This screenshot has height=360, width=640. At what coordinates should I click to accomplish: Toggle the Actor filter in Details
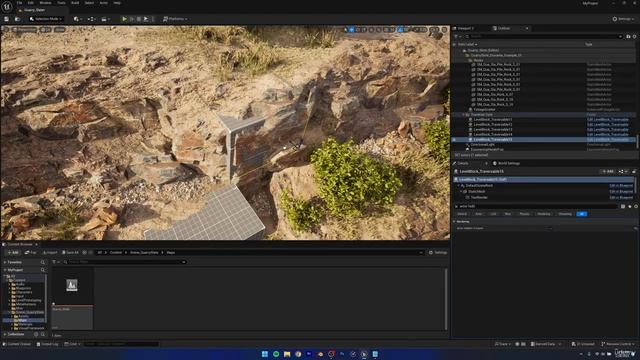[x=478, y=214]
